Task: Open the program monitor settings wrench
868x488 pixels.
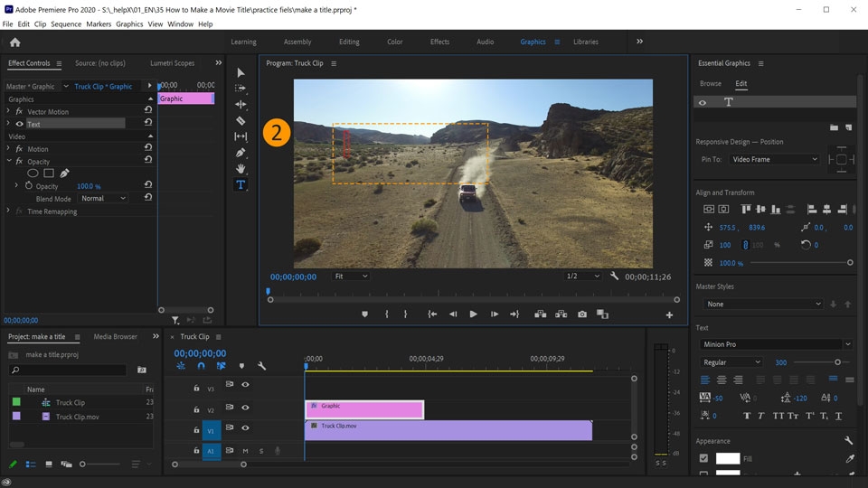Action: [x=614, y=277]
